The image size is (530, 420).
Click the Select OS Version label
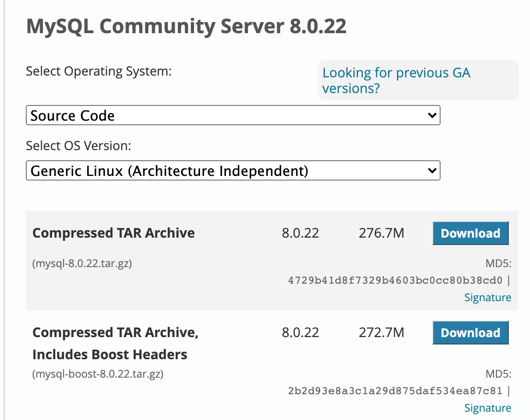(78, 146)
